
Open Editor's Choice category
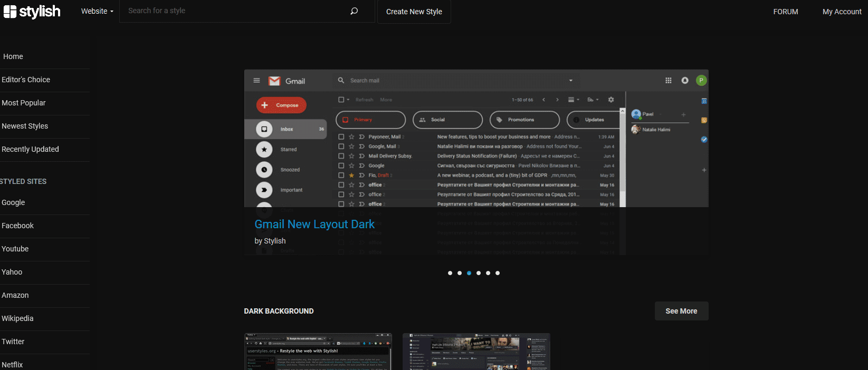point(26,80)
